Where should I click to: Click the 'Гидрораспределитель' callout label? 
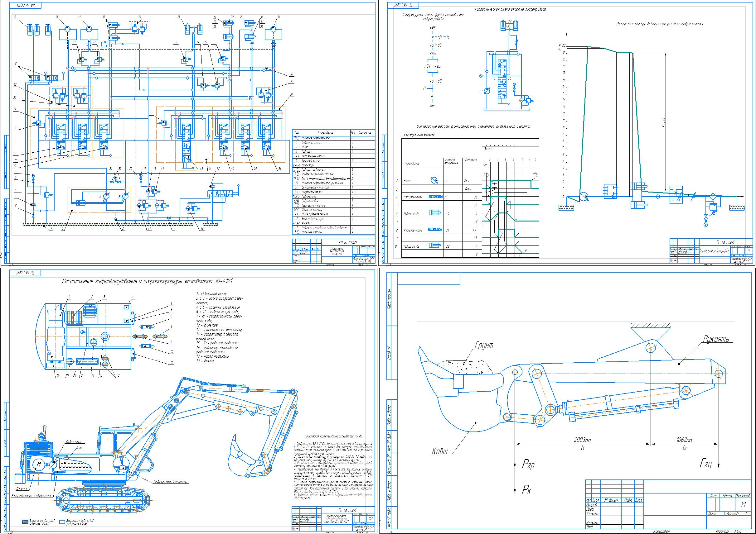tap(170, 482)
